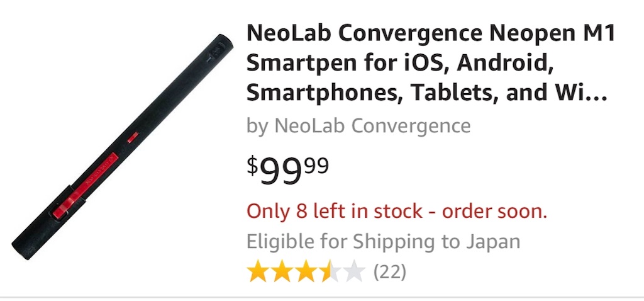Click the empty gray fifth star

355,272
